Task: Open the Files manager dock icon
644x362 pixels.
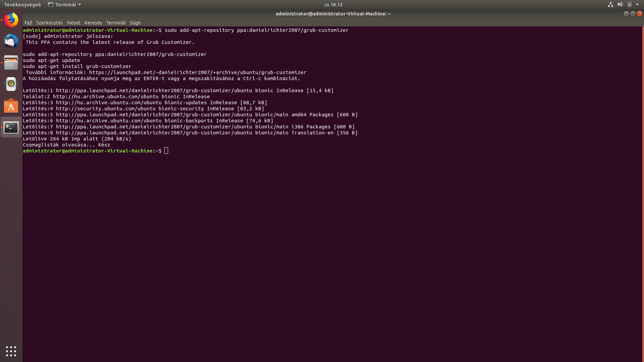Action: (x=11, y=63)
